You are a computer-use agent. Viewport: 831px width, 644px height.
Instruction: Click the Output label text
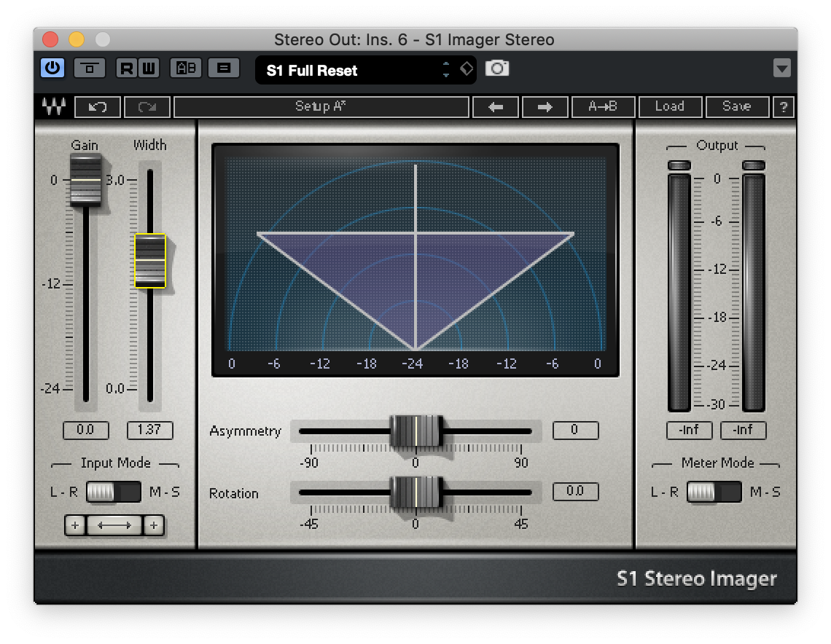click(717, 145)
